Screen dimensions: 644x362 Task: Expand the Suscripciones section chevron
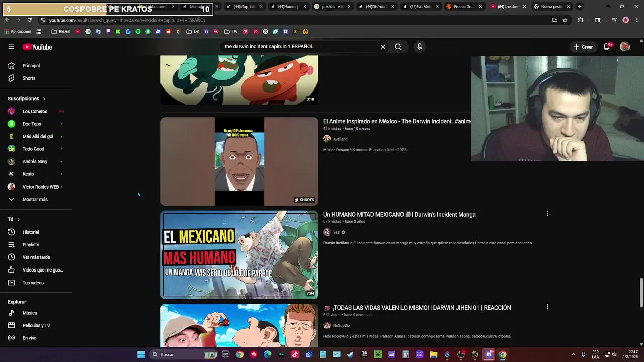(x=44, y=99)
